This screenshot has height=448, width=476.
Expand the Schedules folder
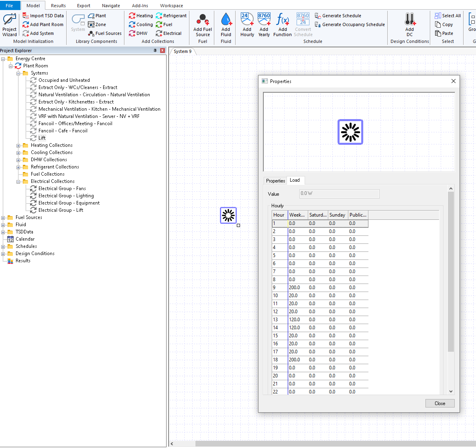click(3, 247)
